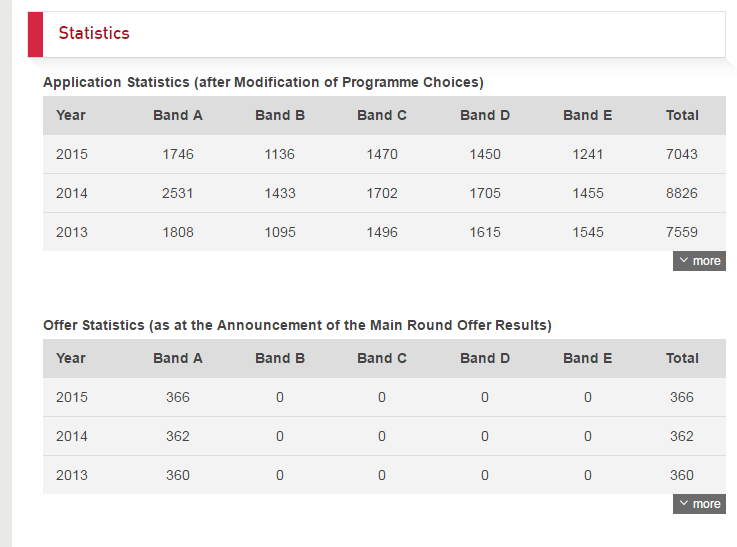Image resolution: width=737 pixels, height=547 pixels.
Task: Click Band E header in Offer Statistics
Action: tap(587, 358)
